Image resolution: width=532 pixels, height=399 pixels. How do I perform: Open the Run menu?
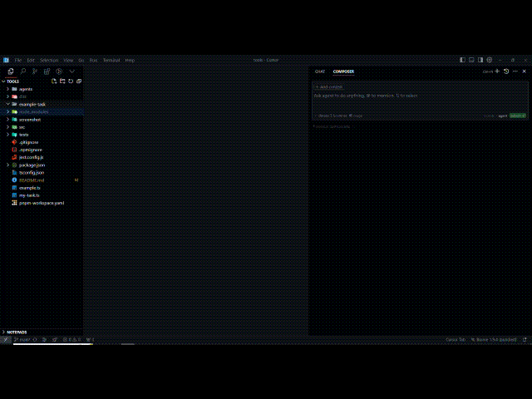tap(93, 60)
